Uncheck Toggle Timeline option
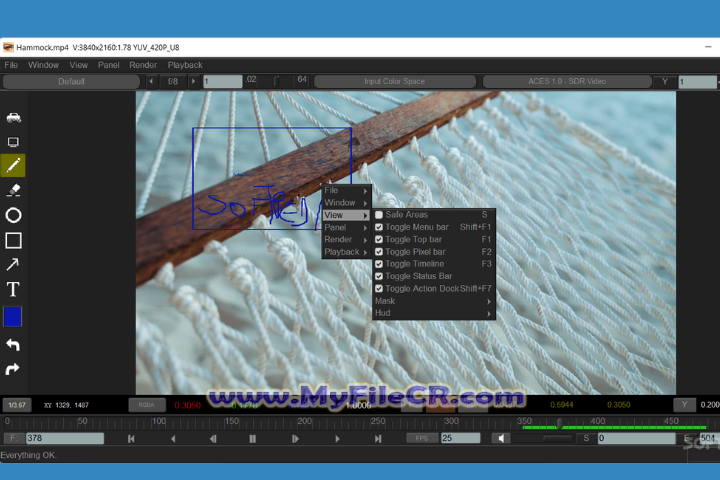This screenshot has height=480, width=720. pyautogui.click(x=379, y=264)
